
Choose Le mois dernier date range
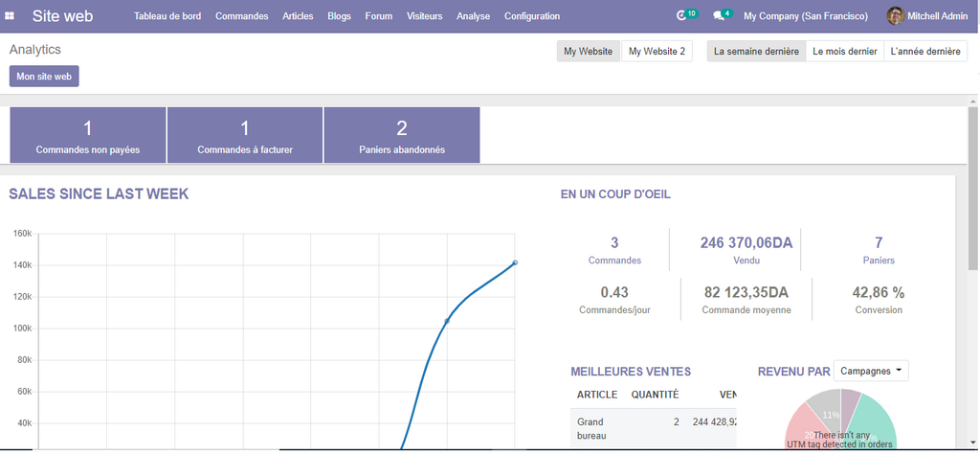[x=844, y=52]
